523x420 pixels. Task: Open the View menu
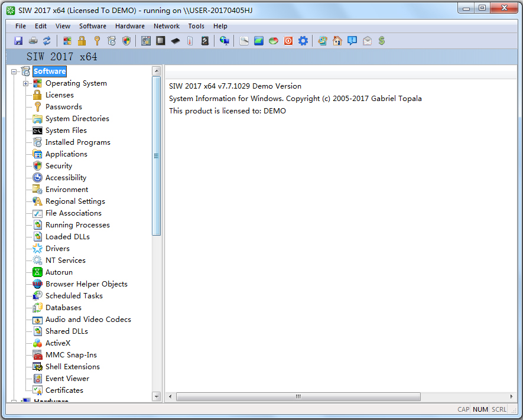[x=63, y=26]
